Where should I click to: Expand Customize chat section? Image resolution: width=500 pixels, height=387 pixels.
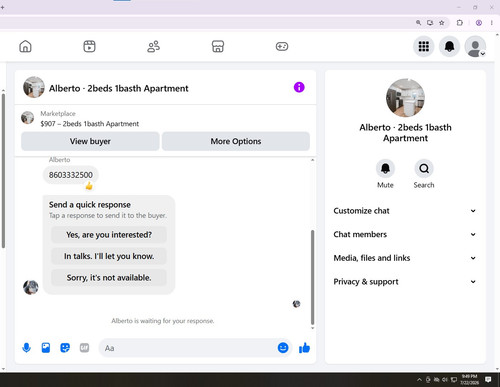[x=405, y=211]
